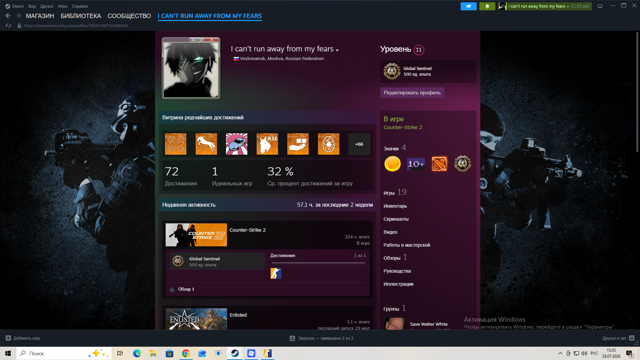Image resolution: width=640 pixels, height=360 pixels.
Task: Open the Инвентарь link
Action: tap(395, 206)
